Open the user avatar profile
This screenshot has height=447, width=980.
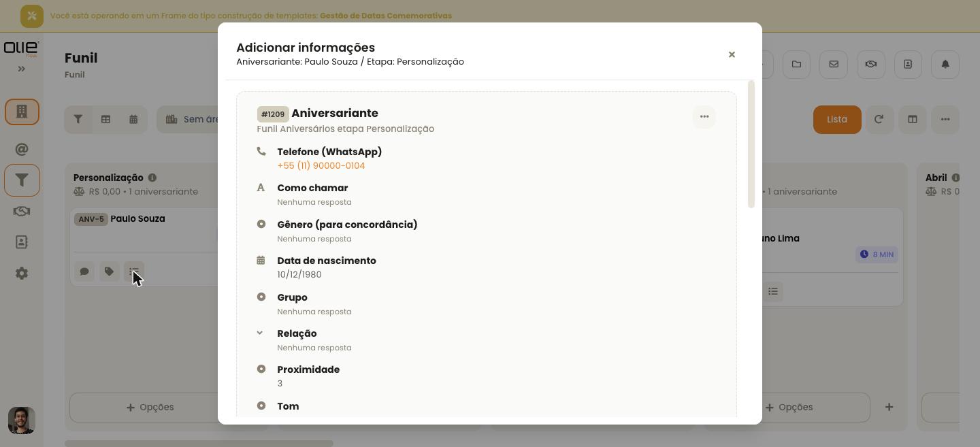pos(22,420)
